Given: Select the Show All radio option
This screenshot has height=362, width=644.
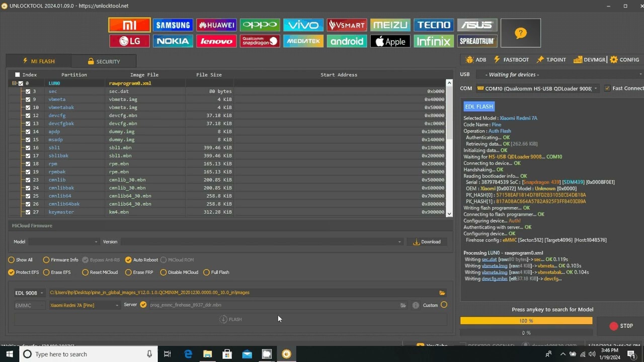Looking at the screenshot, I should pyautogui.click(x=11, y=260).
